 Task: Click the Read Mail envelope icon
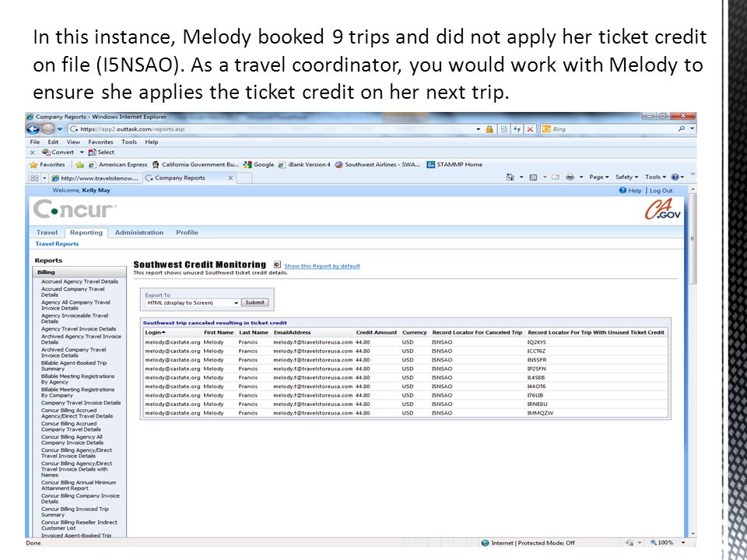pyautogui.click(x=555, y=177)
